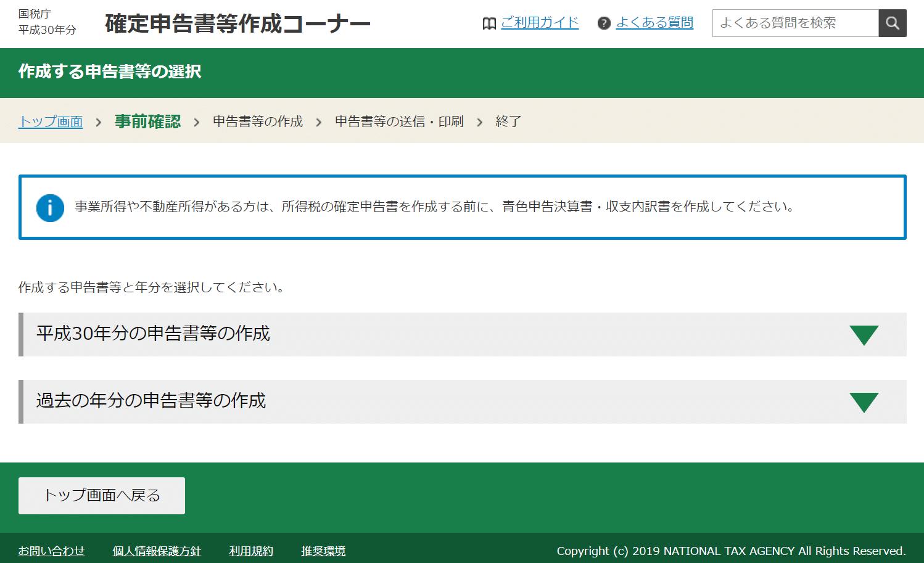Click green triangle on 平成30年分 row

click(x=864, y=335)
